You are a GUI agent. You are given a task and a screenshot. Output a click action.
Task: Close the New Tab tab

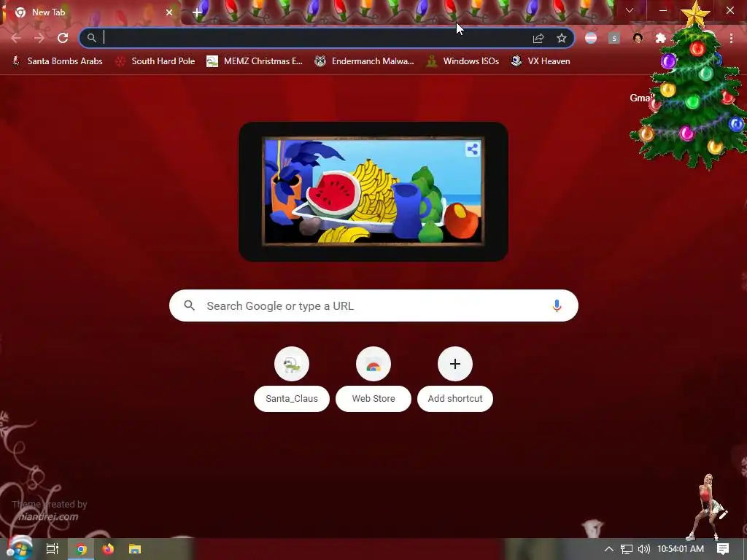click(x=169, y=12)
